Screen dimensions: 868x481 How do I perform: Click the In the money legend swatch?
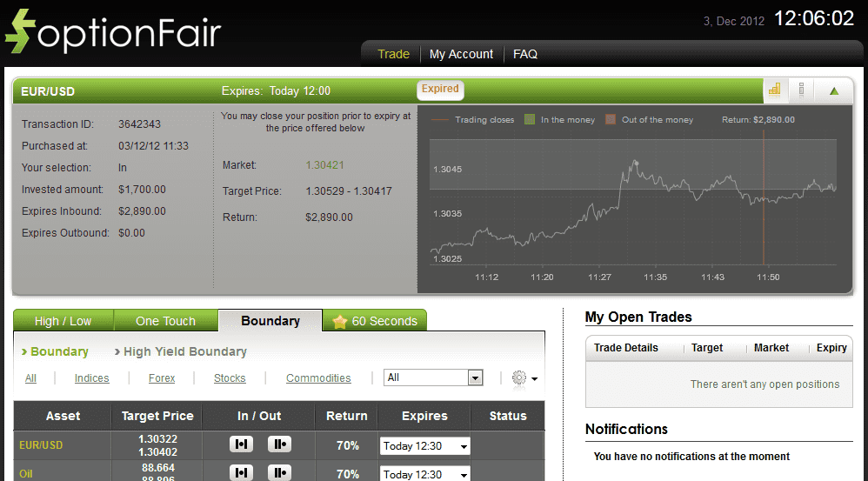(x=530, y=119)
